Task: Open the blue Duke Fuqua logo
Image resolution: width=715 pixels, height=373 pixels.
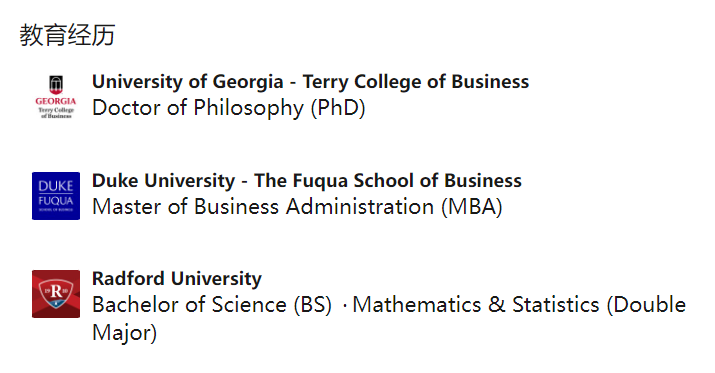Action: pyautogui.click(x=56, y=196)
